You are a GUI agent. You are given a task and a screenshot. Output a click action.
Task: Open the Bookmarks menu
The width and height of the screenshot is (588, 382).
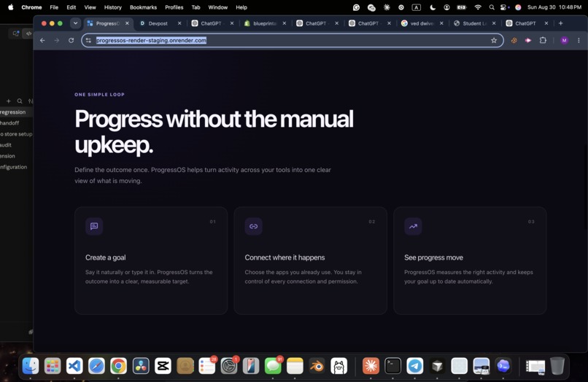[143, 7]
